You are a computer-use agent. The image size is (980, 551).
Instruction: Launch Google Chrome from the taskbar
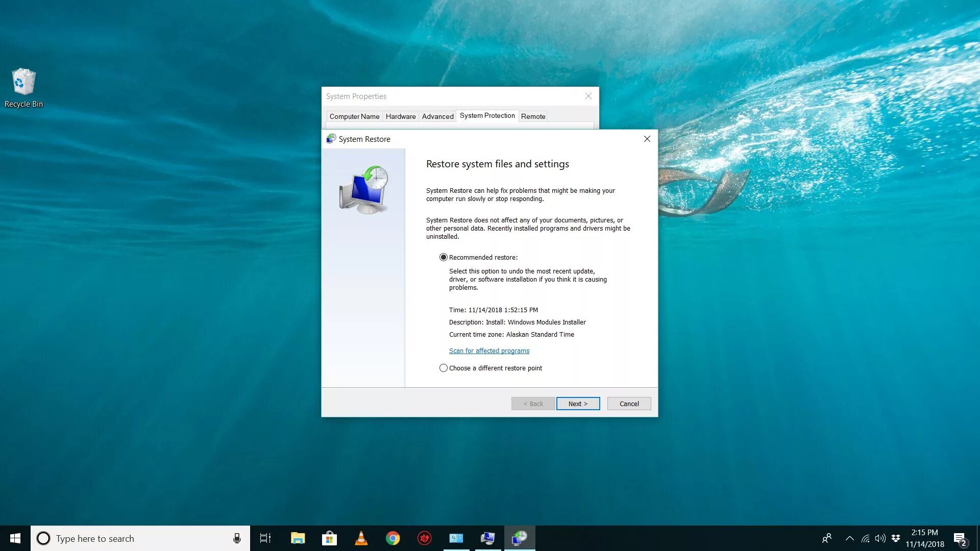393,538
